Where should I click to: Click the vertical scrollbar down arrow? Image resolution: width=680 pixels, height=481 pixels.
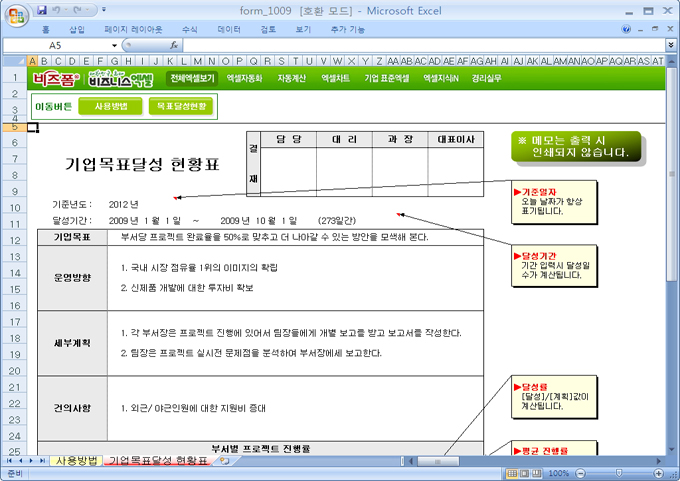(671, 449)
